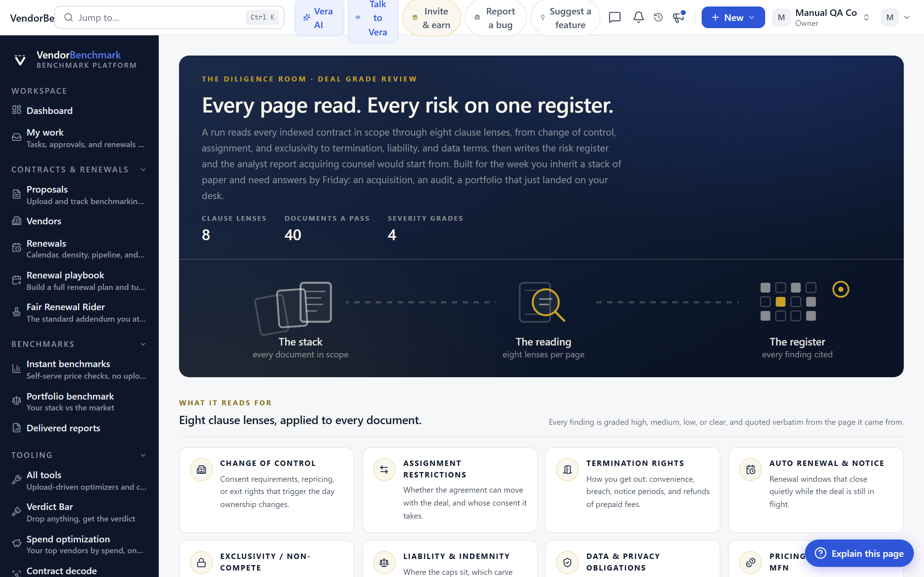The height and width of the screenshot is (577, 924).
Task: Collapse the Contracts & Renewals section
Action: pyautogui.click(x=143, y=169)
